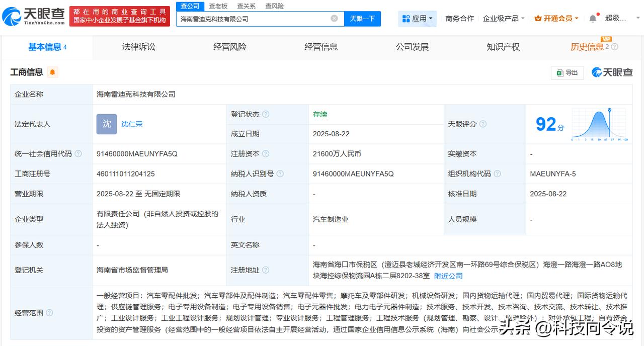Open the 经营风险 tab

230,47
